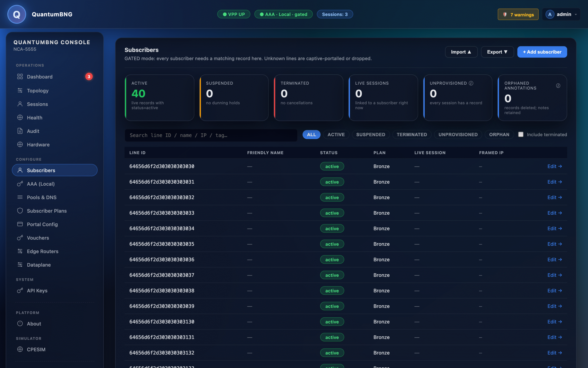Edit subscriber 64656d6f2d303030303132

(x=554, y=353)
